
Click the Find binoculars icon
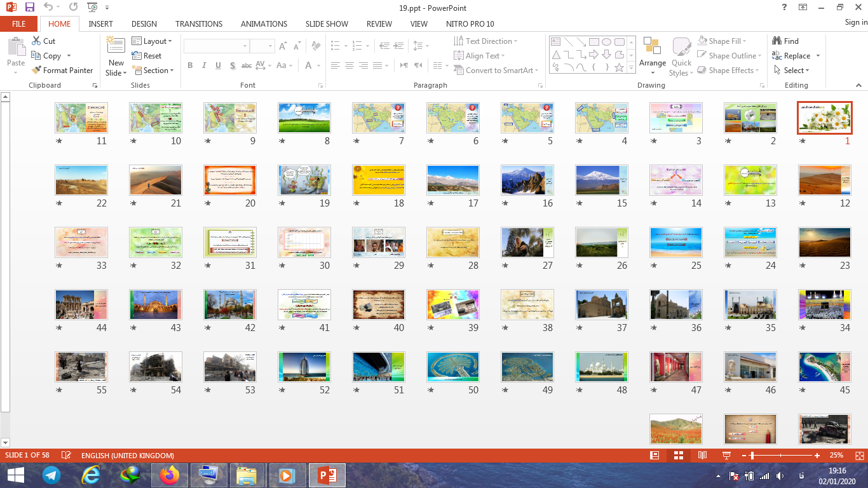(x=777, y=41)
